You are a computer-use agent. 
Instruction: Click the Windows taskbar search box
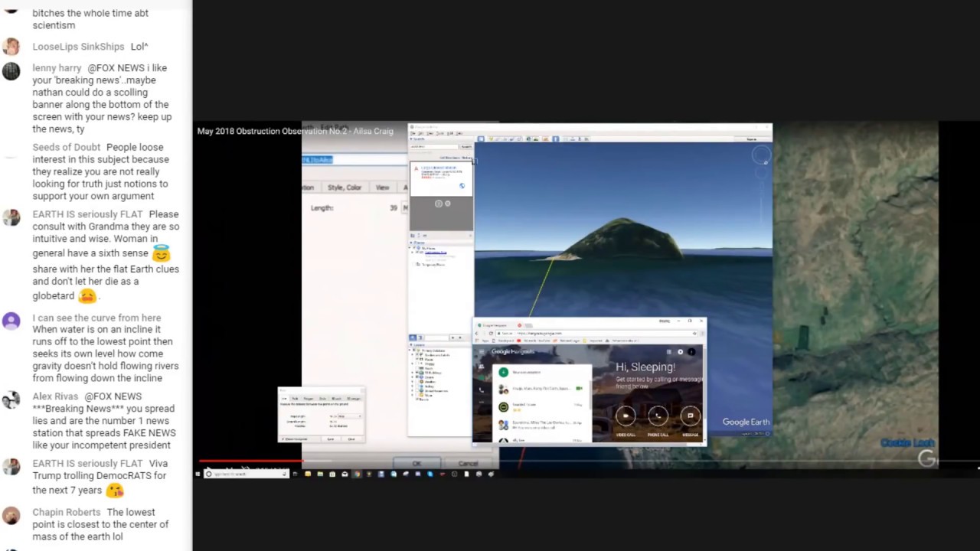(246, 474)
